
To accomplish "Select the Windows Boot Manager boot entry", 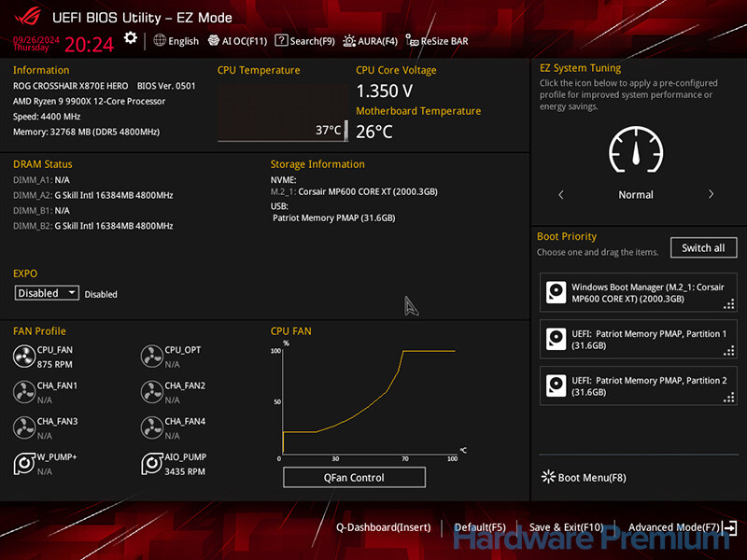I will pos(639,293).
